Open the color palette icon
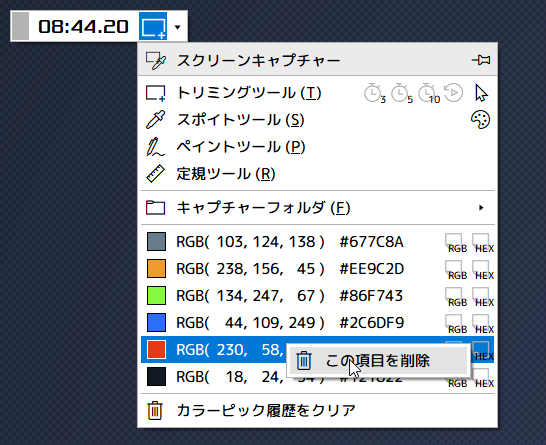 (x=481, y=120)
